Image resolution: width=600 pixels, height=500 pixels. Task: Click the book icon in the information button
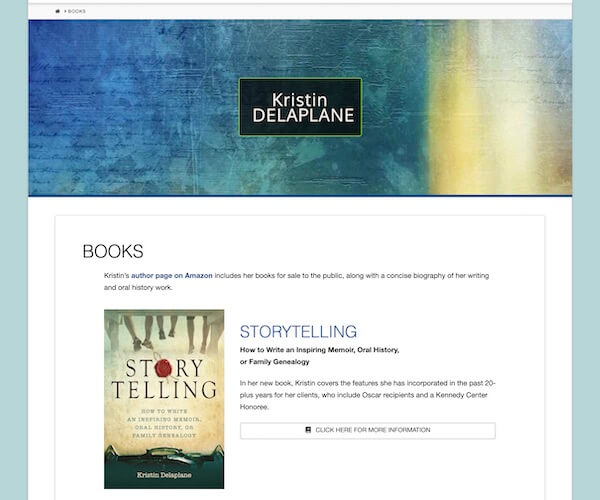pos(308,430)
